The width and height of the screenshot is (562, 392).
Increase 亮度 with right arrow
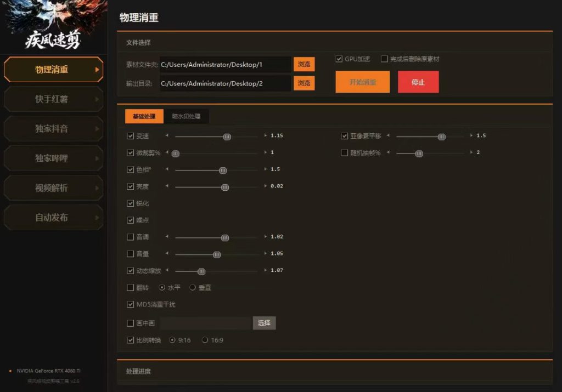click(265, 186)
